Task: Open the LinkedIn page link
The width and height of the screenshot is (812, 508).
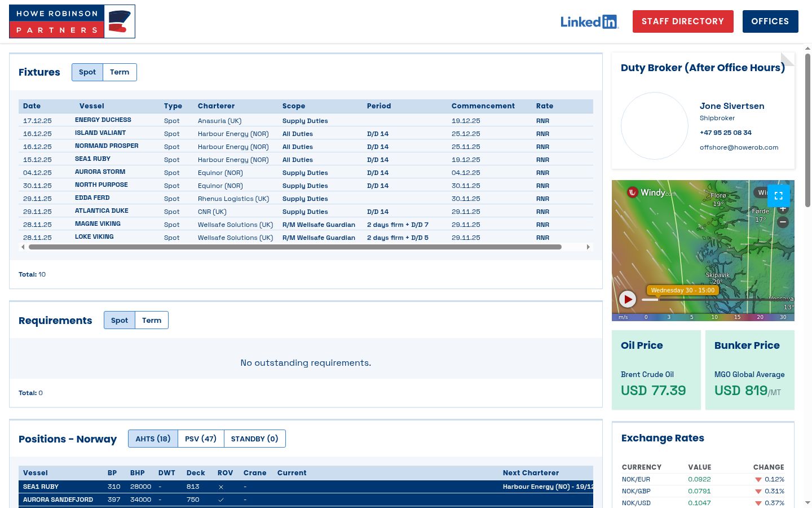Action: [x=589, y=21]
